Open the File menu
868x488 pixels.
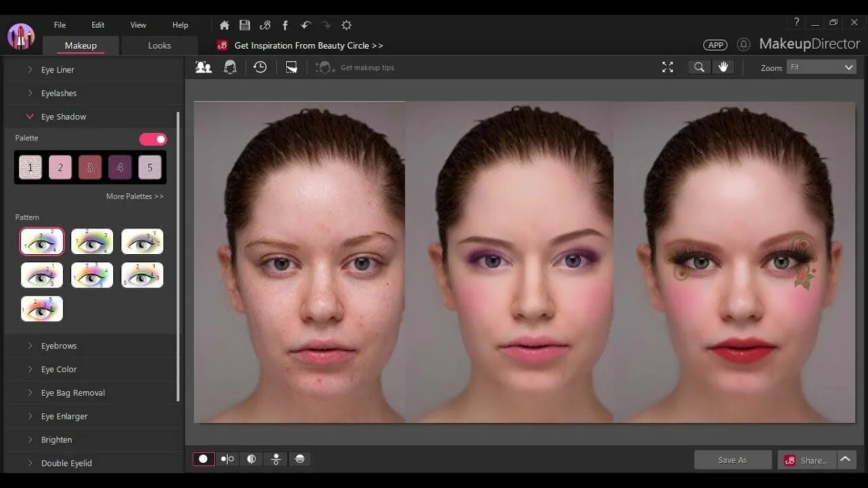pos(60,25)
